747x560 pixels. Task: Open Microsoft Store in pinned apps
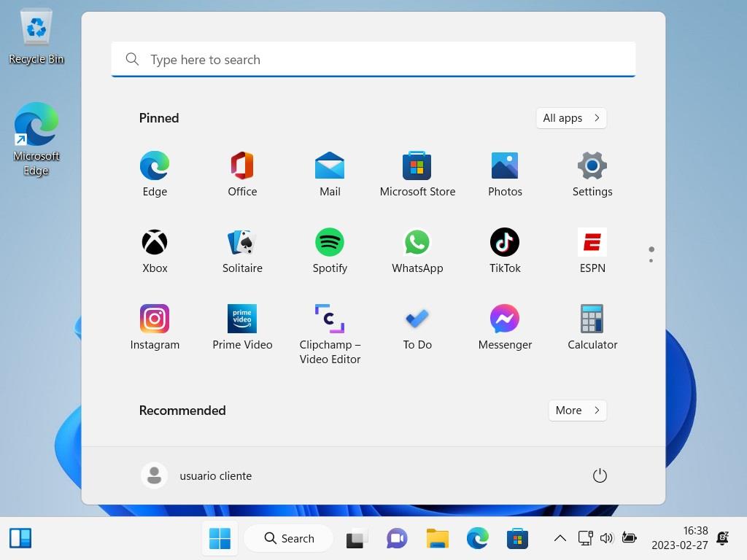point(417,166)
